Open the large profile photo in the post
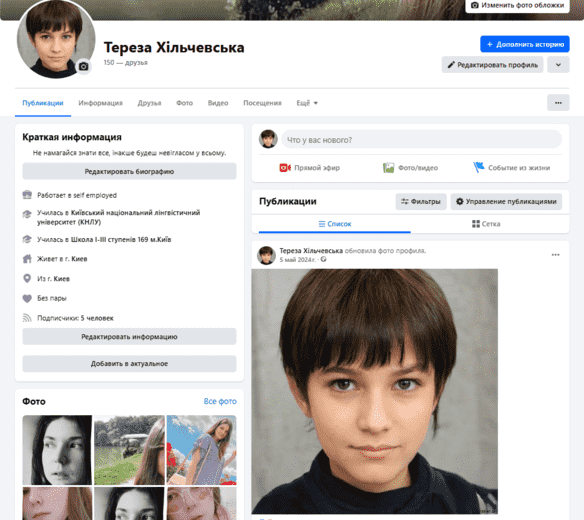 375,391
